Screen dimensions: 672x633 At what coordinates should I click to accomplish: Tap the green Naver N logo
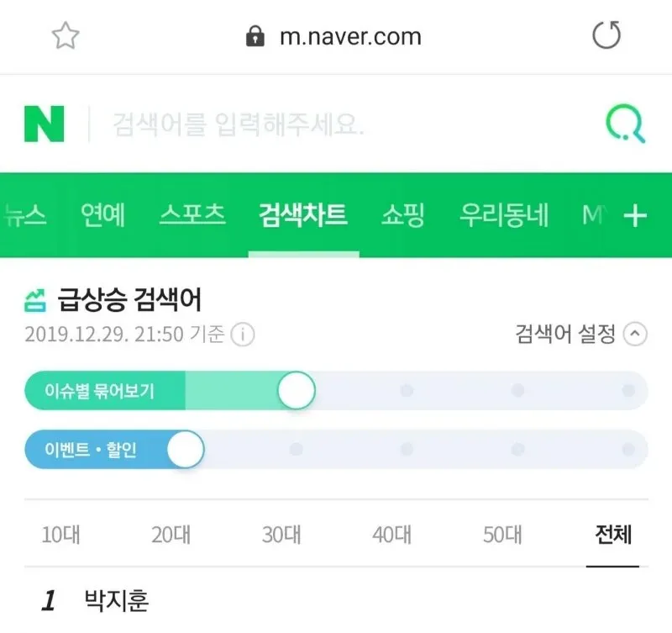click(45, 125)
